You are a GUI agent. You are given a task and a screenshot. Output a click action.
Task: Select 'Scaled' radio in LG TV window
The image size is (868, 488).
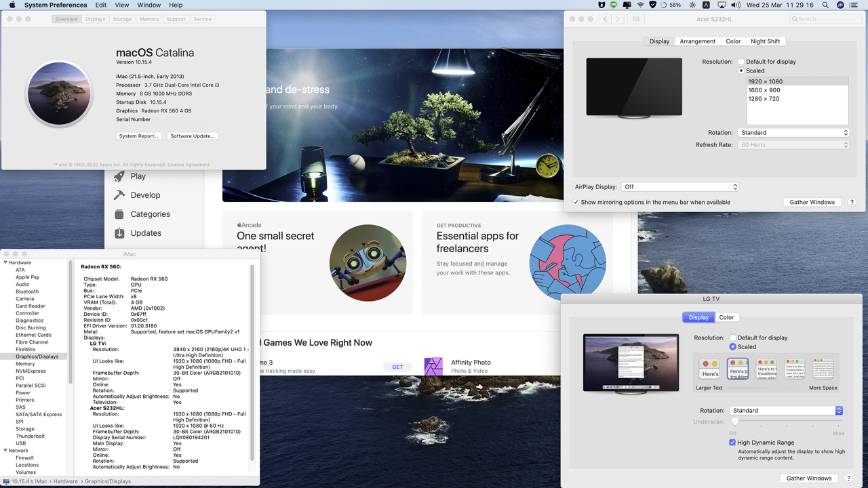(732, 346)
